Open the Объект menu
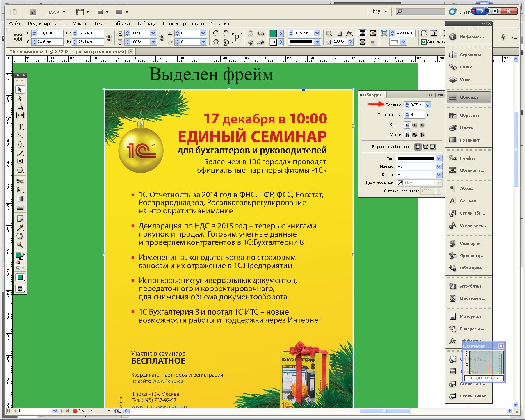 [122, 24]
